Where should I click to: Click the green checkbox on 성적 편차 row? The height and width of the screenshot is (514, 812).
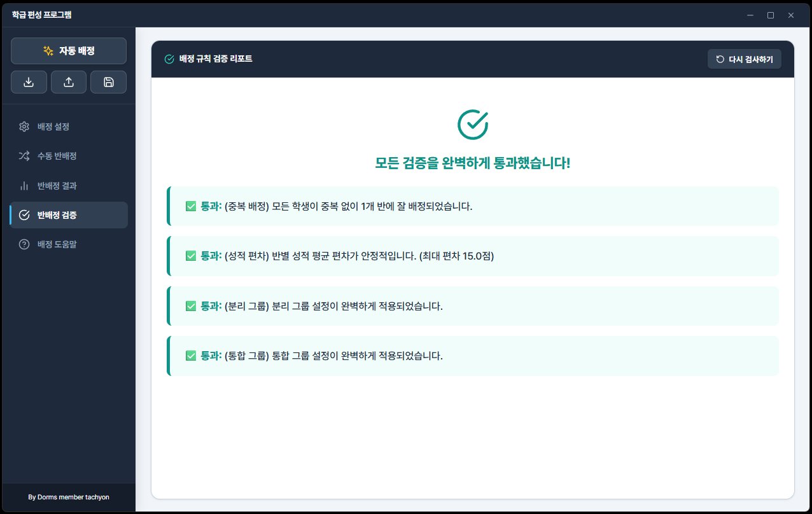click(x=190, y=256)
